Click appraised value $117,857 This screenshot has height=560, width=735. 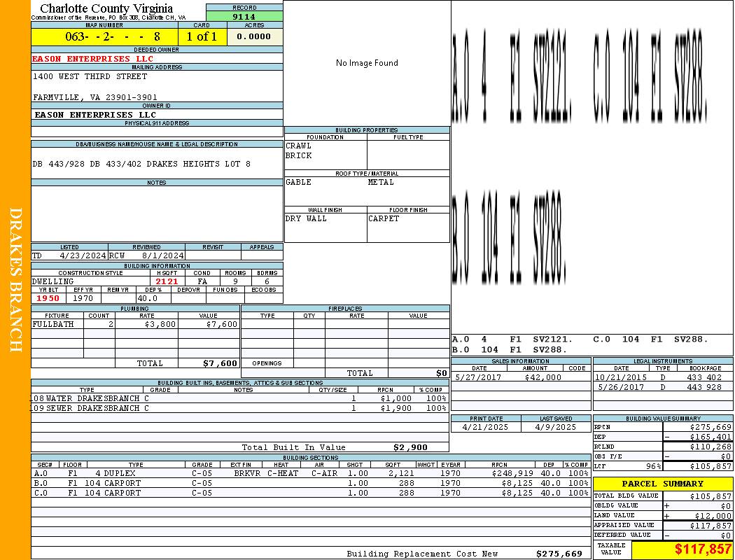[710, 526]
